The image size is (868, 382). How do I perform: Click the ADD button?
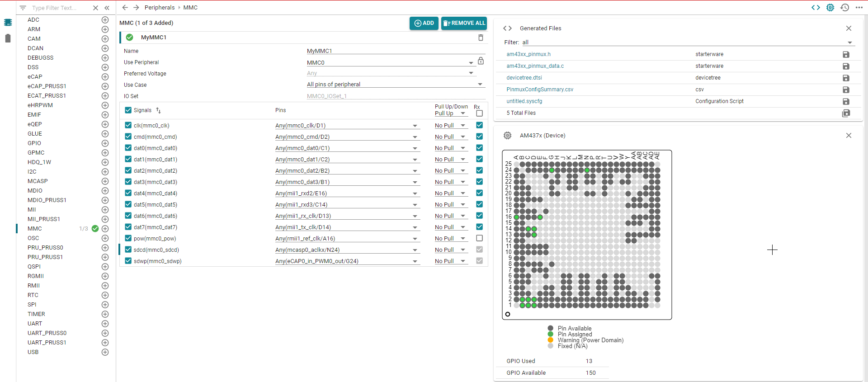(x=424, y=23)
